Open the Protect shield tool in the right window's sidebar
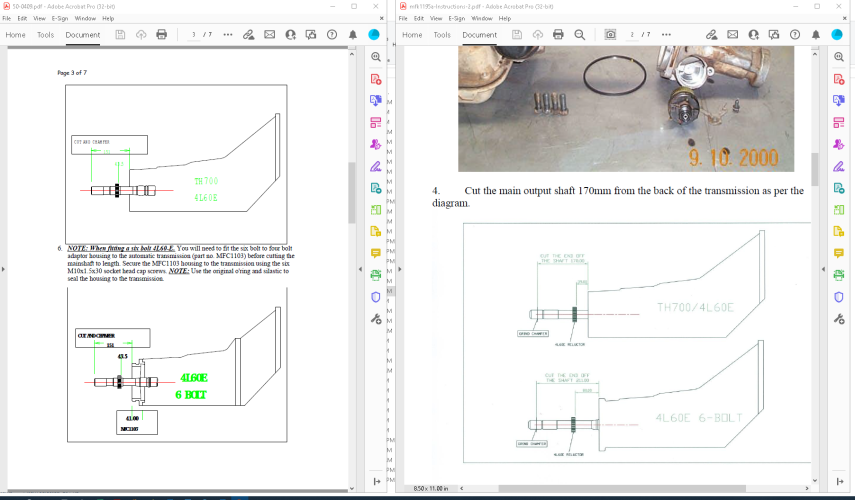The width and height of the screenshot is (855, 500). tap(839, 297)
